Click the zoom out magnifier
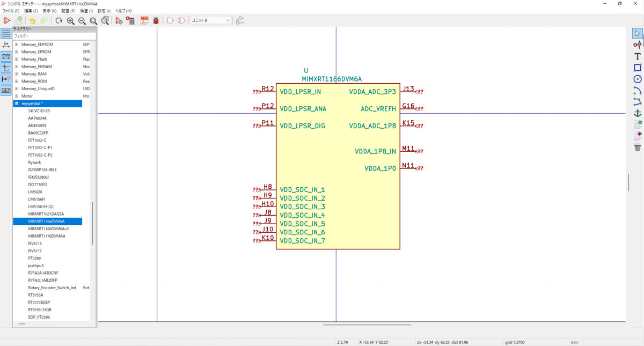The image size is (644, 346). tap(82, 20)
